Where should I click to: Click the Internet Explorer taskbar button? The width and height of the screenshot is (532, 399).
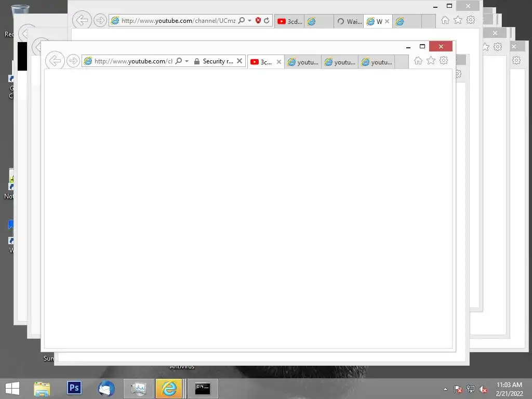[169, 389]
